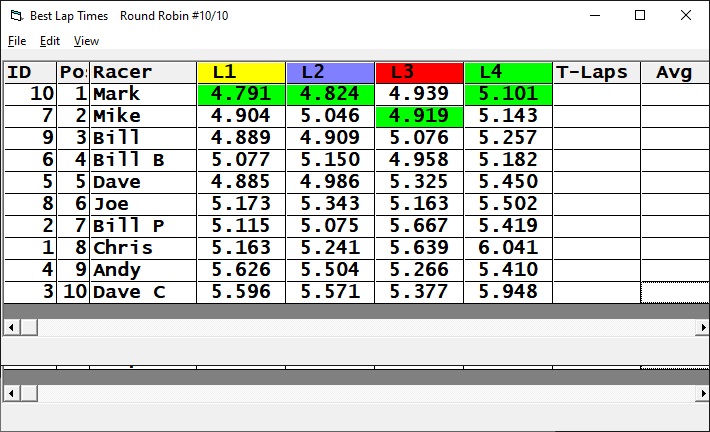
Task: Click the Racer column header
Action: click(143, 72)
